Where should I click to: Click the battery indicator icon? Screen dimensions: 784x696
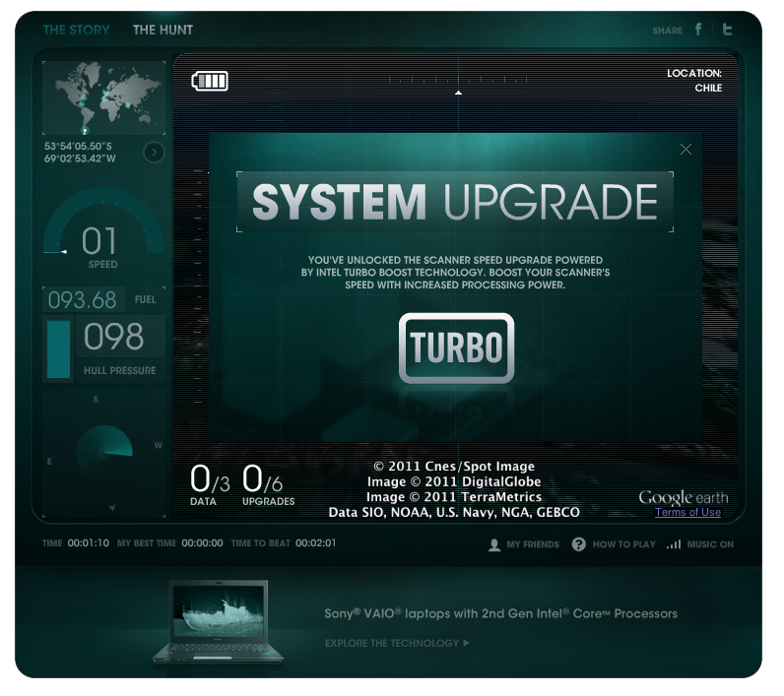click(210, 81)
